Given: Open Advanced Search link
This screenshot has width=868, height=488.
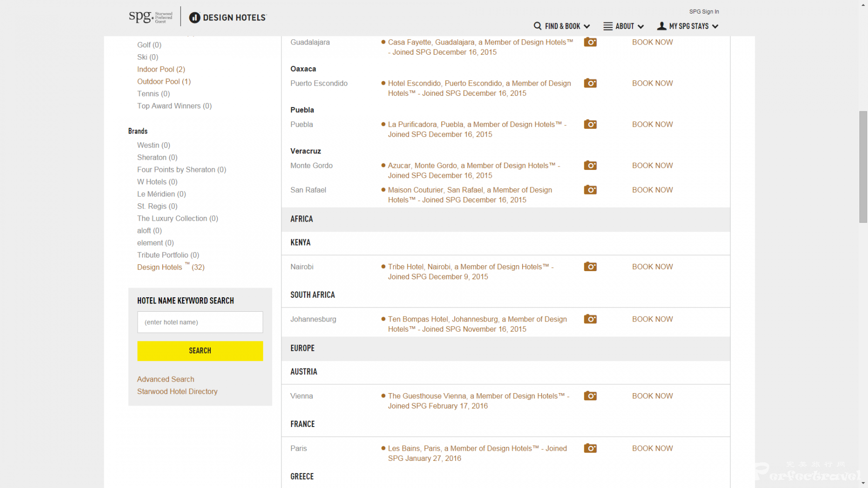Looking at the screenshot, I should 166,379.
